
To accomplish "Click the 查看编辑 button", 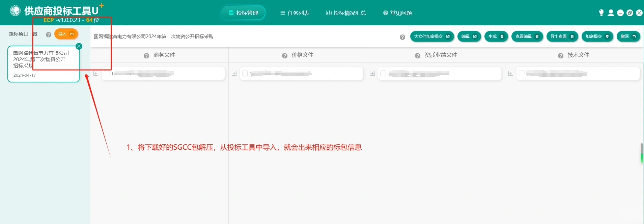I will coord(527,36).
